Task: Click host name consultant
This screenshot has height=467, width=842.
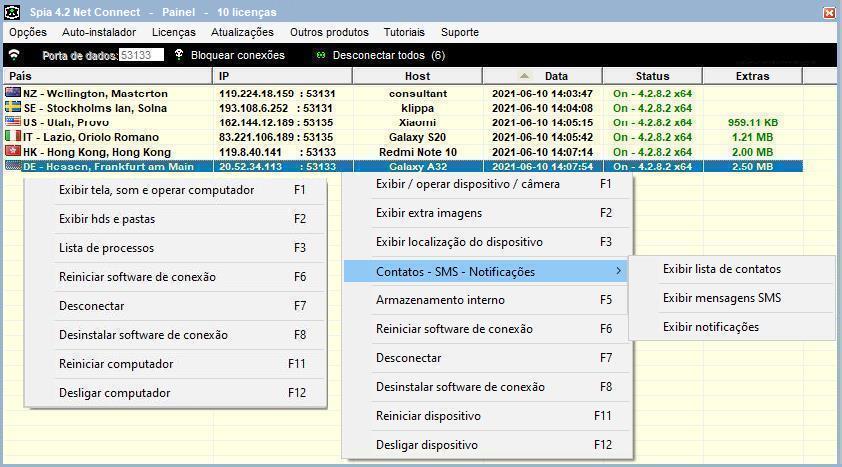Action: pos(418,93)
